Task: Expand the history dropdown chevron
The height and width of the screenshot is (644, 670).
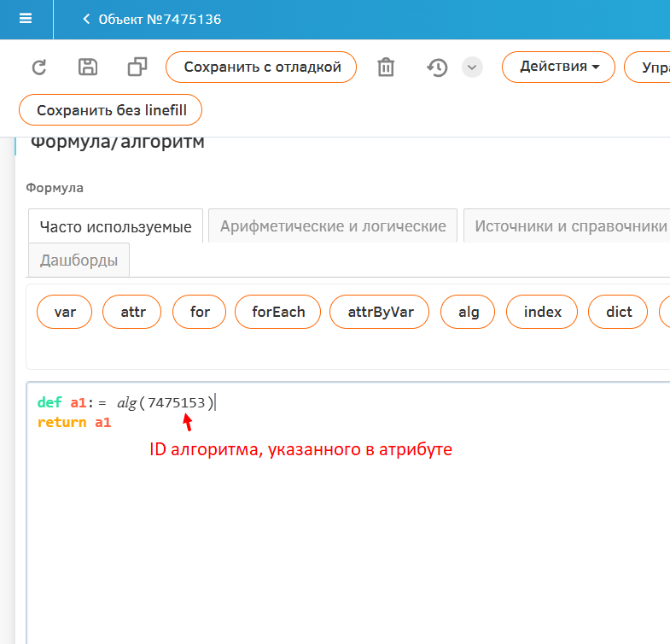Action: click(x=472, y=67)
